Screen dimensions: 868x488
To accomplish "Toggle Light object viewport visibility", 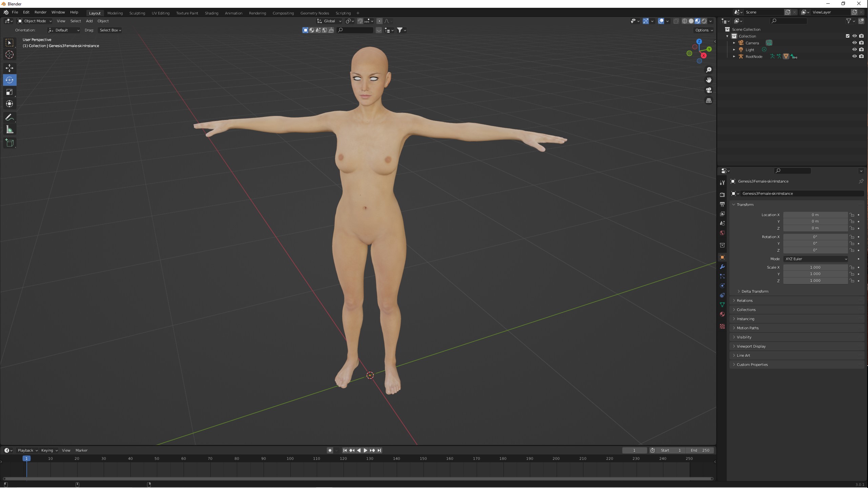I will [854, 49].
